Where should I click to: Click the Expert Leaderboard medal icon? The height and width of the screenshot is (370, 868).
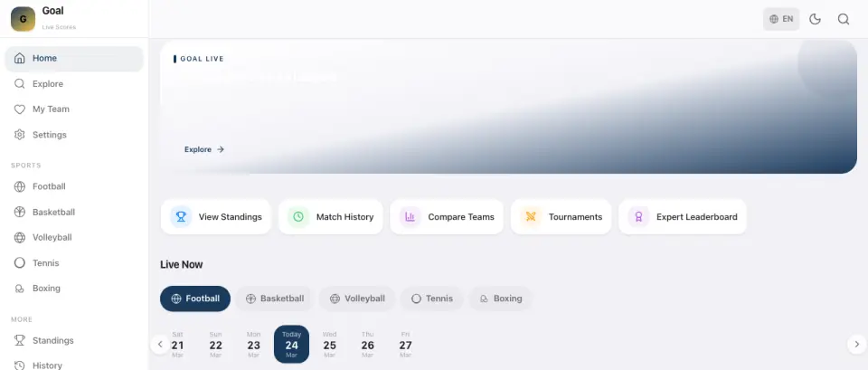[638, 216]
